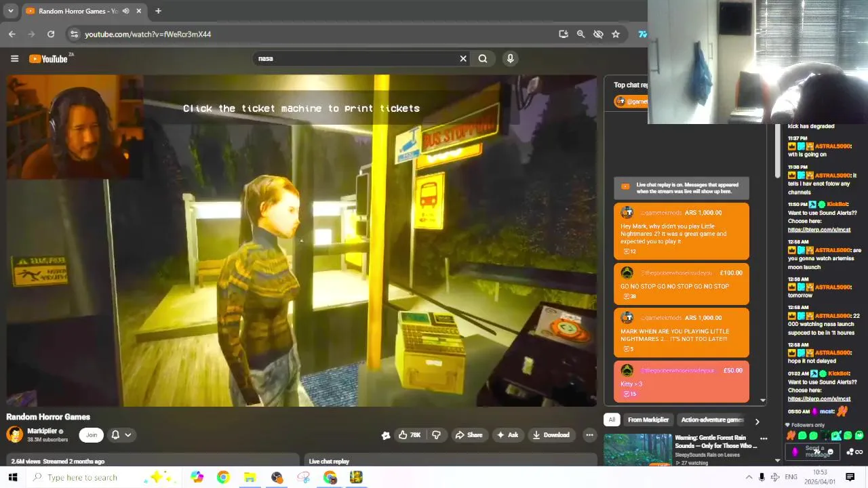
Task: Close the Random Horror Games tab
Action: point(139,11)
